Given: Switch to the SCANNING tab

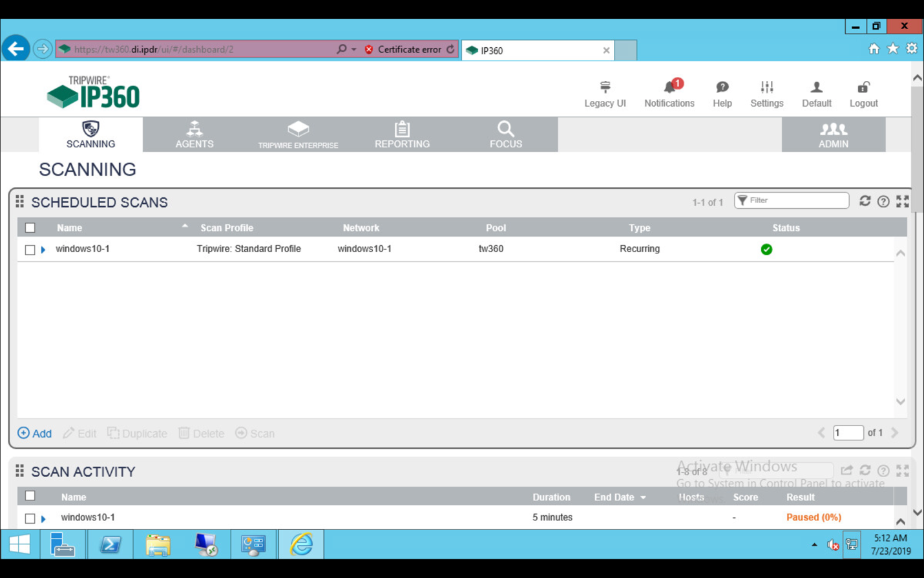Looking at the screenshot, I should click(90, 134).
